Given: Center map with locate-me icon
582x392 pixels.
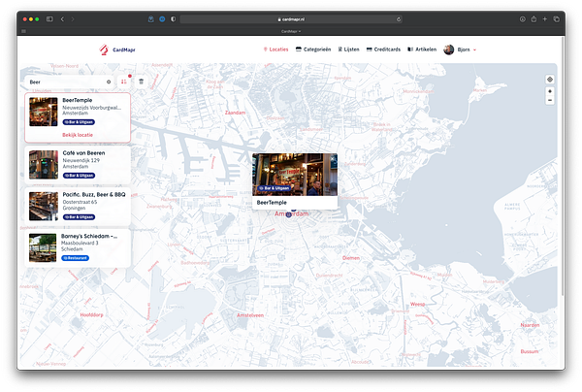Looking at the screenshot, I should tap(550, 80).
